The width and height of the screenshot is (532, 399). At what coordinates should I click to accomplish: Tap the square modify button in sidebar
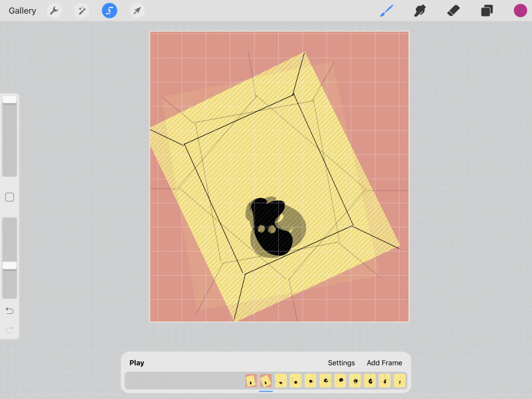tap(10, 197)
